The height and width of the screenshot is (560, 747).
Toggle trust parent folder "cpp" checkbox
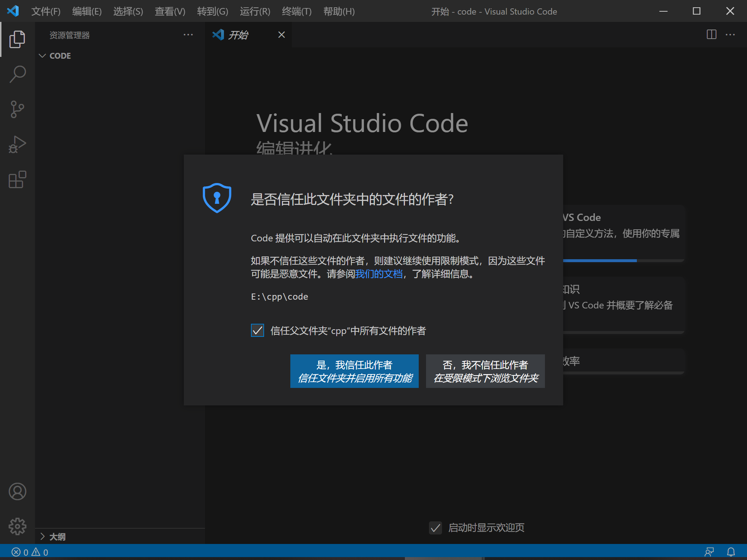click(x=258, y=330)
